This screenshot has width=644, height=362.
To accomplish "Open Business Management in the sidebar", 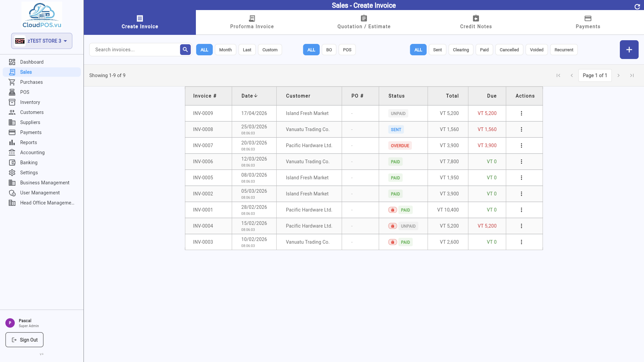I will [42, 183].
